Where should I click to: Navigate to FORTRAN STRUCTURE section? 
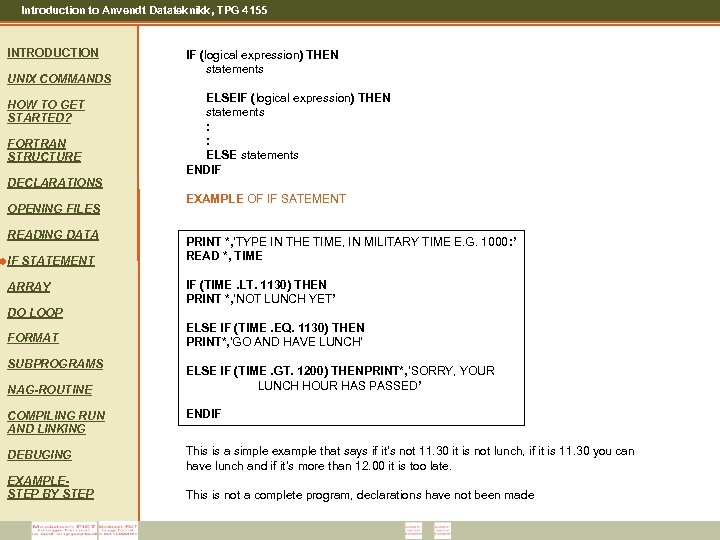pos(44,150)
